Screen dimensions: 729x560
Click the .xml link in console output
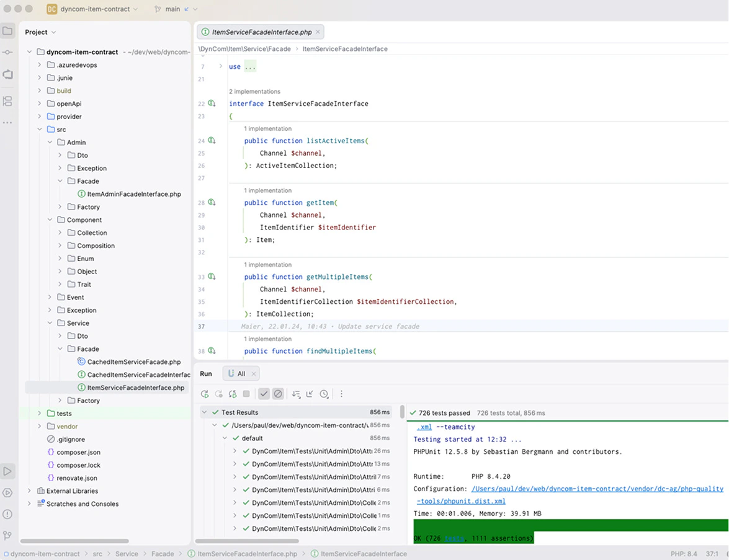tap(424, 427)
